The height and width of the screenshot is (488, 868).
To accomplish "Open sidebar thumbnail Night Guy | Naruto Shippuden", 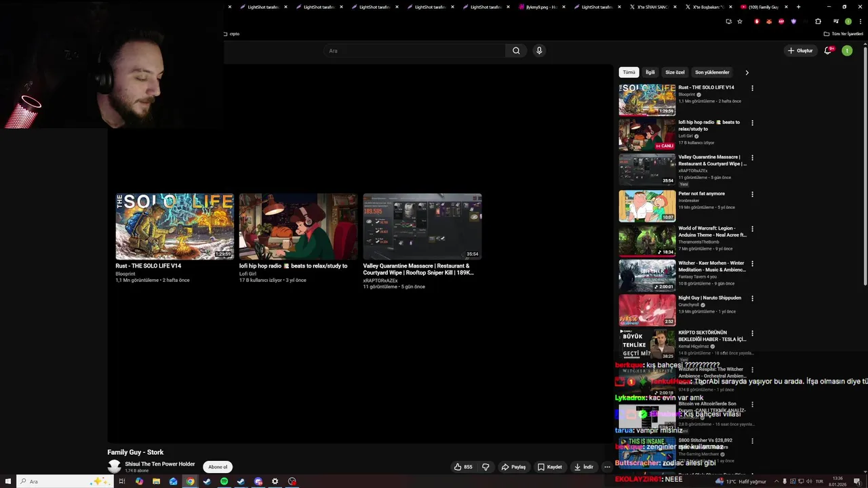I will click(647, 310).
